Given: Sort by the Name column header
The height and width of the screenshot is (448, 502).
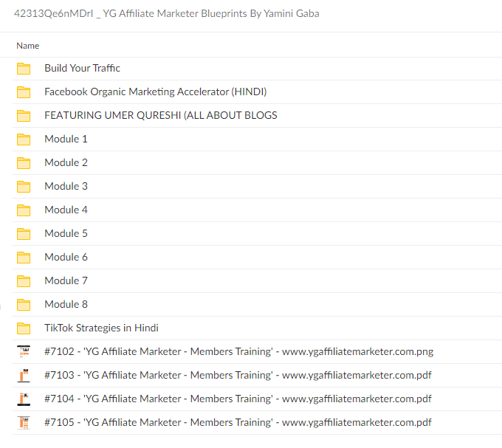Looking at the screenshot, I should (x=28, y=46).
